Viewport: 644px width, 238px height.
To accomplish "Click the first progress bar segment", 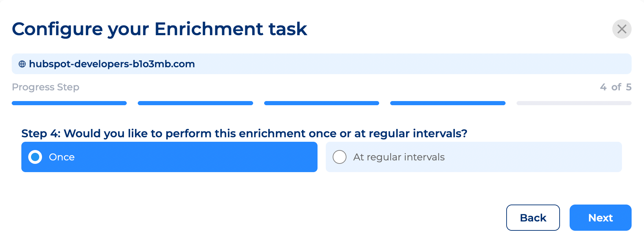I will coord(69,103).
